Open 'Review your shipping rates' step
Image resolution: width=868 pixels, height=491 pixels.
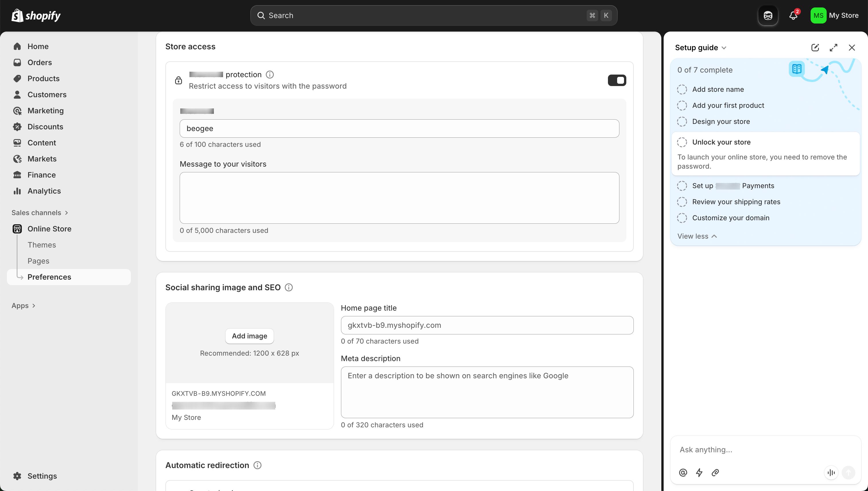[x=736, y=202]
